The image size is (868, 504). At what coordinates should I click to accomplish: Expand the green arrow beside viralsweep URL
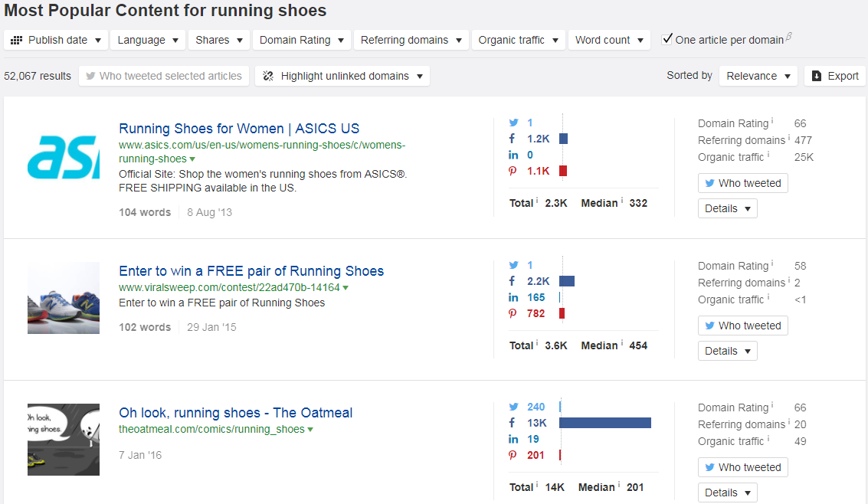tap(346, 288)
